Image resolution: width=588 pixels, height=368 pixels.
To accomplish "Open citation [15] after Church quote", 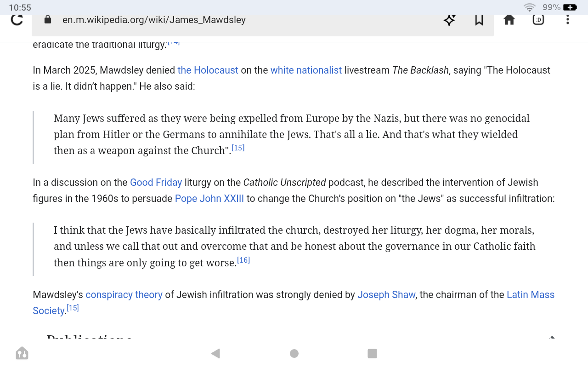I will coord(238,148).
